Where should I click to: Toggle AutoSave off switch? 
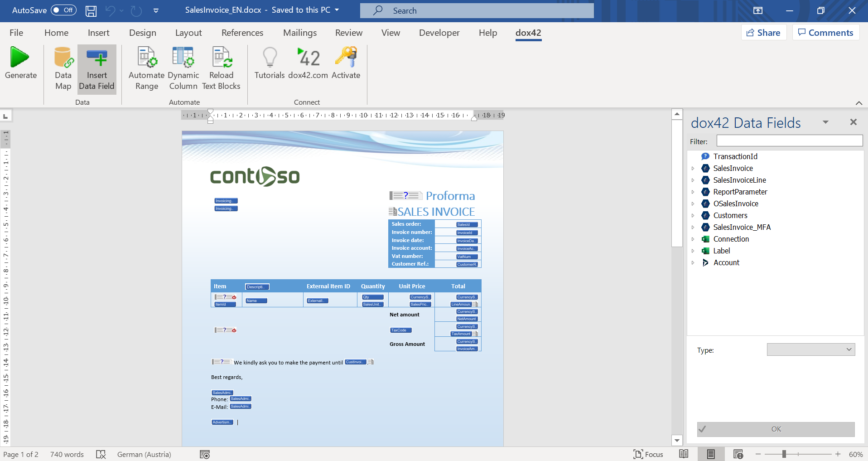click(x=63, y=10)
